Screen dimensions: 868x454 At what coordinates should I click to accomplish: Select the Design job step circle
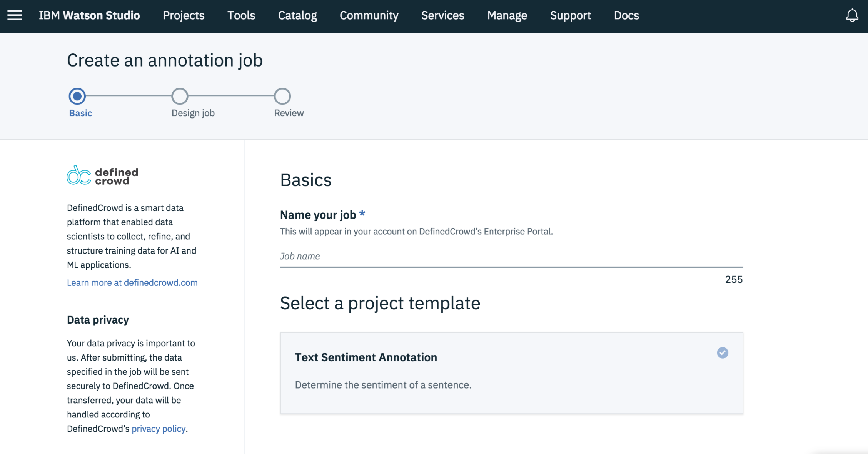pos(180,96)
